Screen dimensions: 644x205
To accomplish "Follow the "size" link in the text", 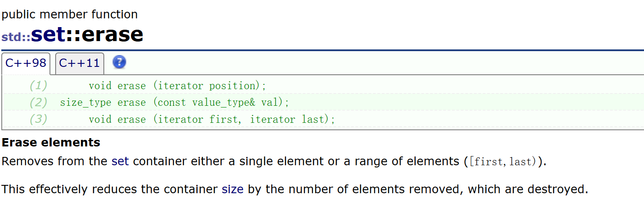I will tap(232, 189).
